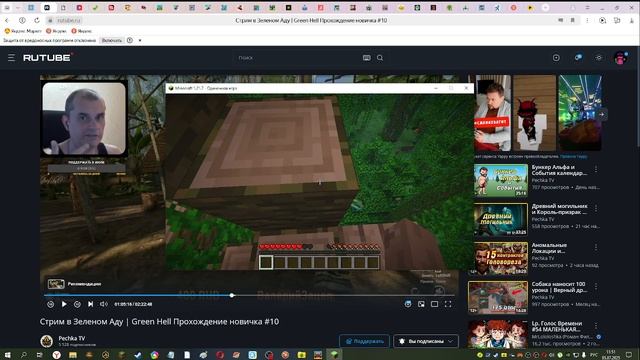
Task: Open the browser menu three dots
Action: (587, 20)
